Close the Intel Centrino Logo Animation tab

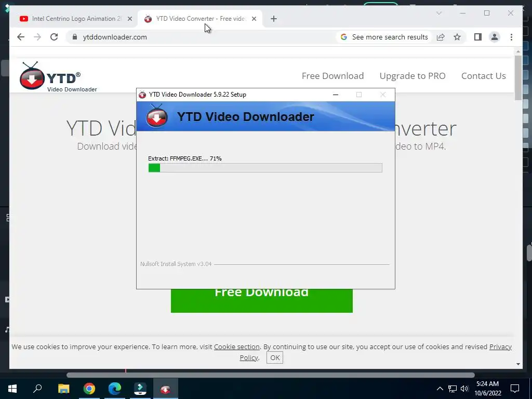[129, 19]
